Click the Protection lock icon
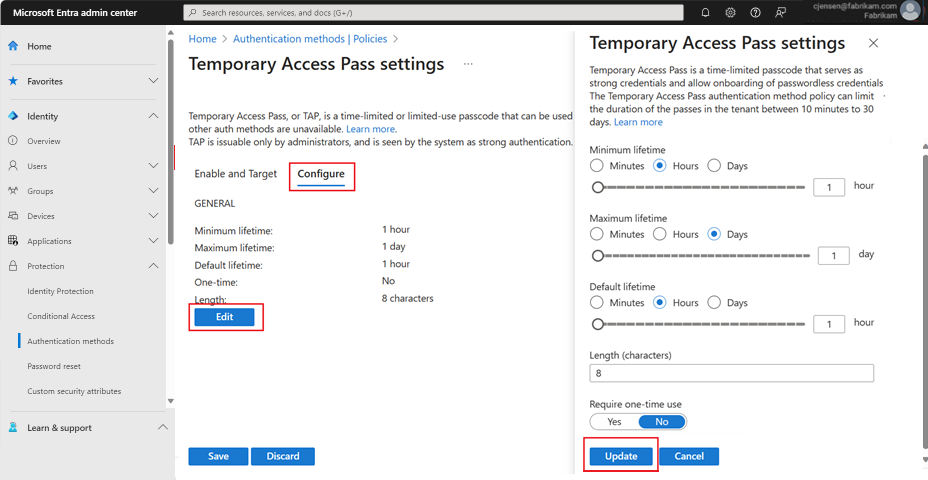928x480 pixels. coord(13,266)
